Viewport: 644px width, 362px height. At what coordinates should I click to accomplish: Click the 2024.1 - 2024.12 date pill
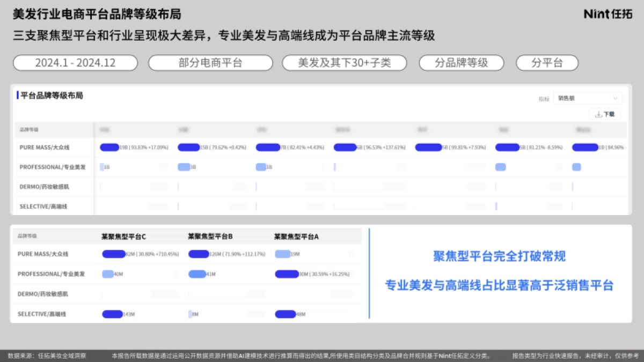pyautogui.click(x=75, y=63)
